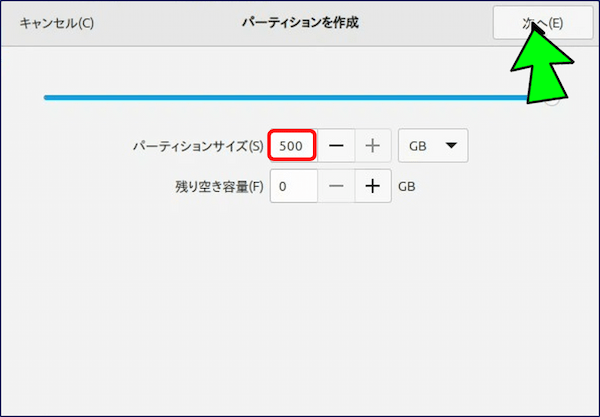
Task: Click the パーティションサイズ(S) label
Action: tap(197, 146)
